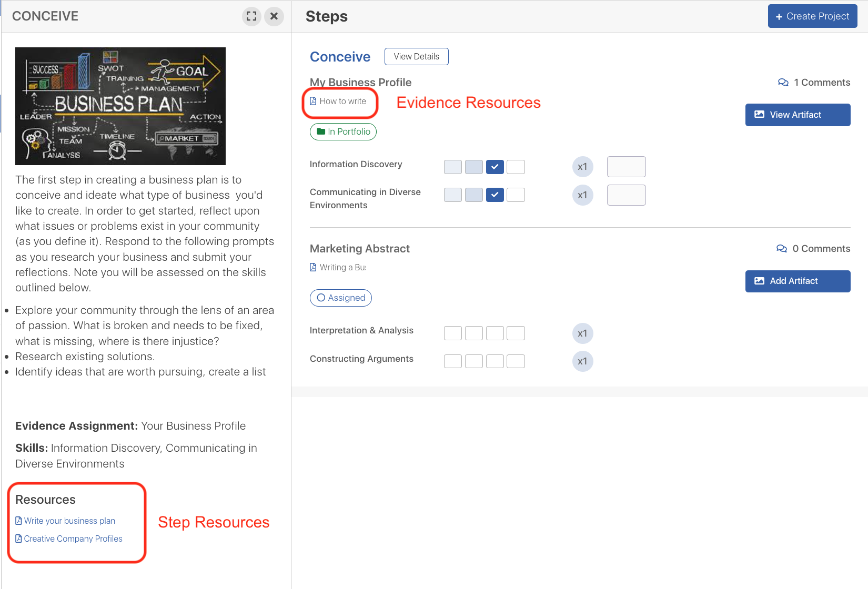This screenshot has height=589, width=868.
Task: Click the PDF icon beside Writing a Bus
Action: pos(314,268)
